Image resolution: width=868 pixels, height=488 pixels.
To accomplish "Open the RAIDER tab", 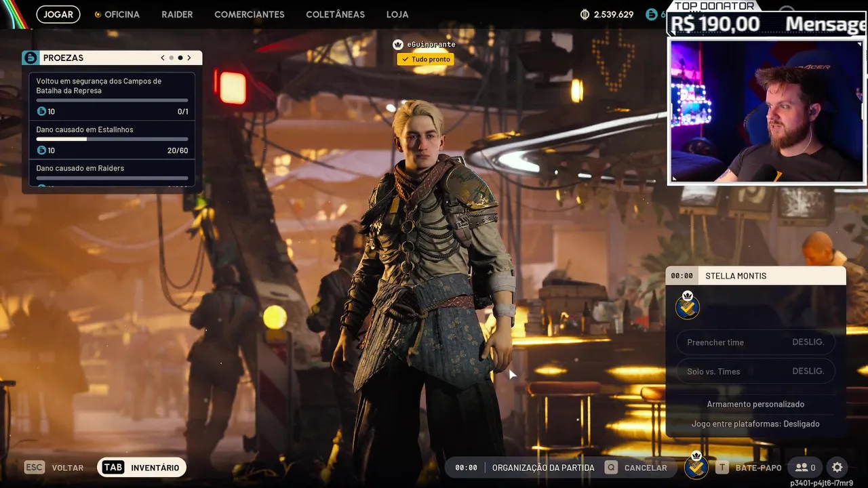I will (x=177, y=14).
